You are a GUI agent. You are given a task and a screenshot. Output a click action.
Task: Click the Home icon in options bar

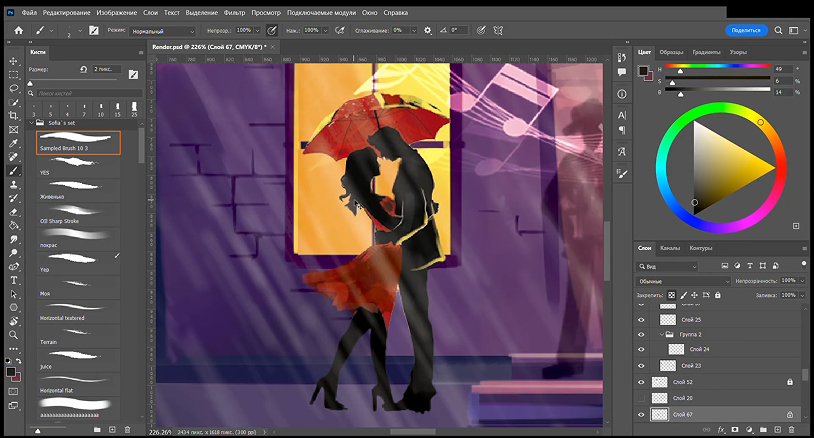click(16, 31)
